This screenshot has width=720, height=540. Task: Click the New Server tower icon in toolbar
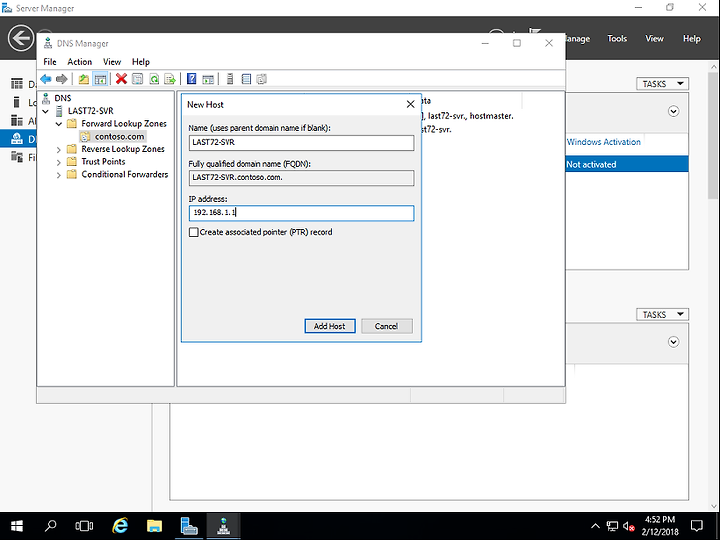click(230, 79)
